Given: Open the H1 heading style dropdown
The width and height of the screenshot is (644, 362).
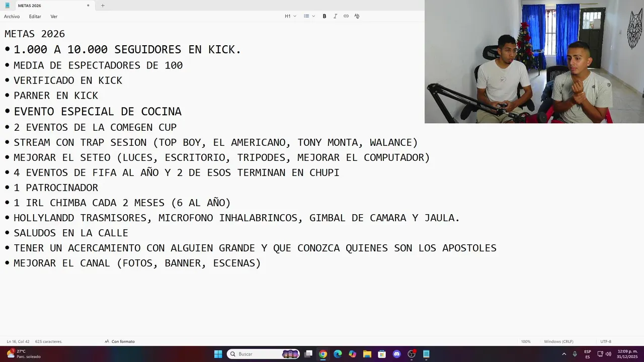Looking at the screenshot, I should (290, 16).
